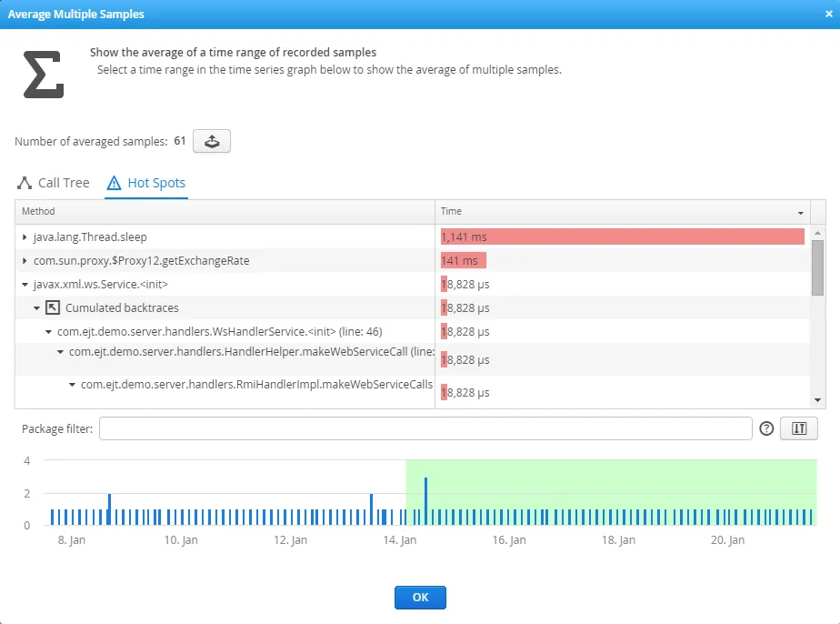Viewport: 840px width, 624px height.
Task: Collapse the Cumulated backtraces node
Action: click(37, 307)
